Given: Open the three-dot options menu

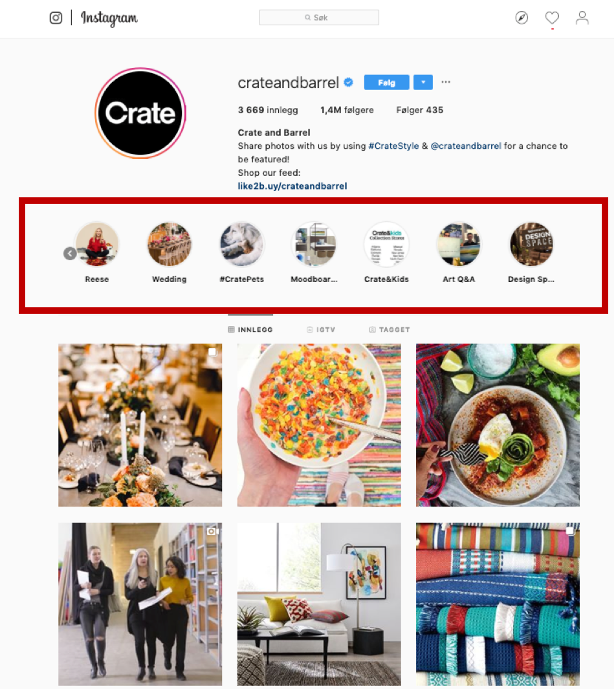Looking at the screenshot, I should 446,82.
